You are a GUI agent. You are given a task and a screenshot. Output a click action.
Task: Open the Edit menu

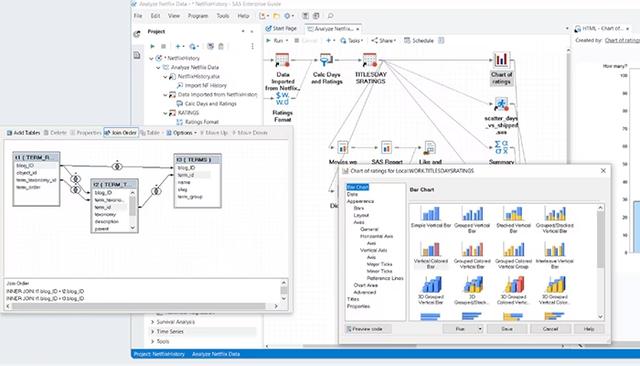coord(155,16)
